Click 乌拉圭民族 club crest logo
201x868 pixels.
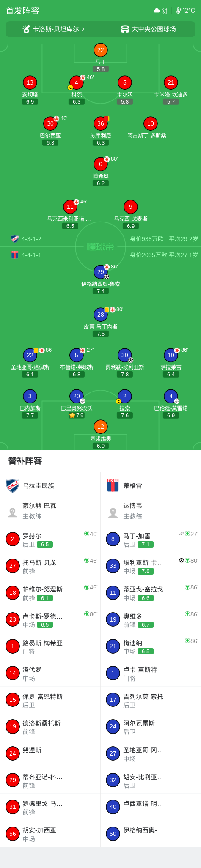click(13, 485)
